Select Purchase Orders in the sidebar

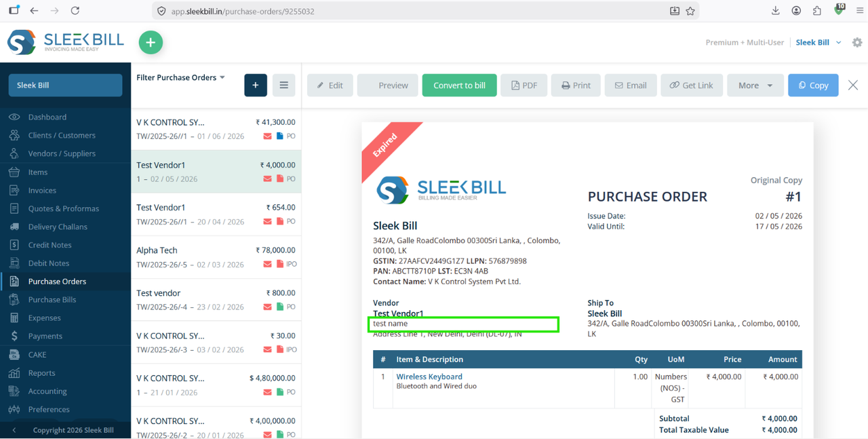click(x=57, y=282)
